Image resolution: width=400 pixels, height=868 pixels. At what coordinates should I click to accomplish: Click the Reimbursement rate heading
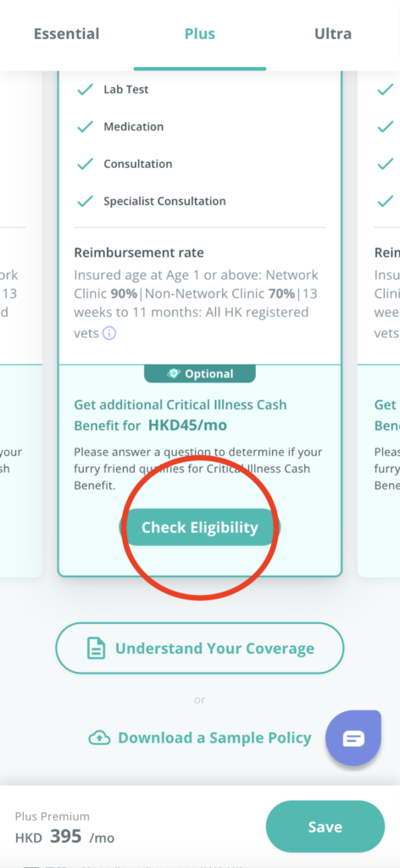coord(139,253)
